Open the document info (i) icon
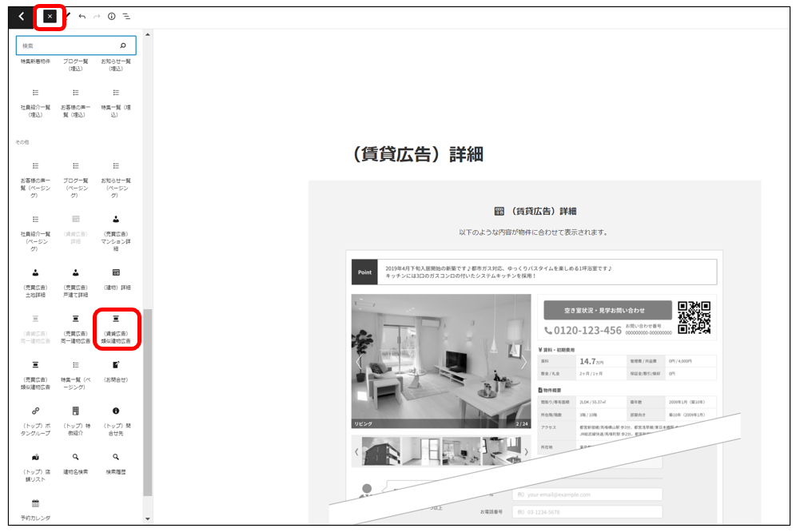The height and width of the screenshot is (532, 796). [111, 16]
